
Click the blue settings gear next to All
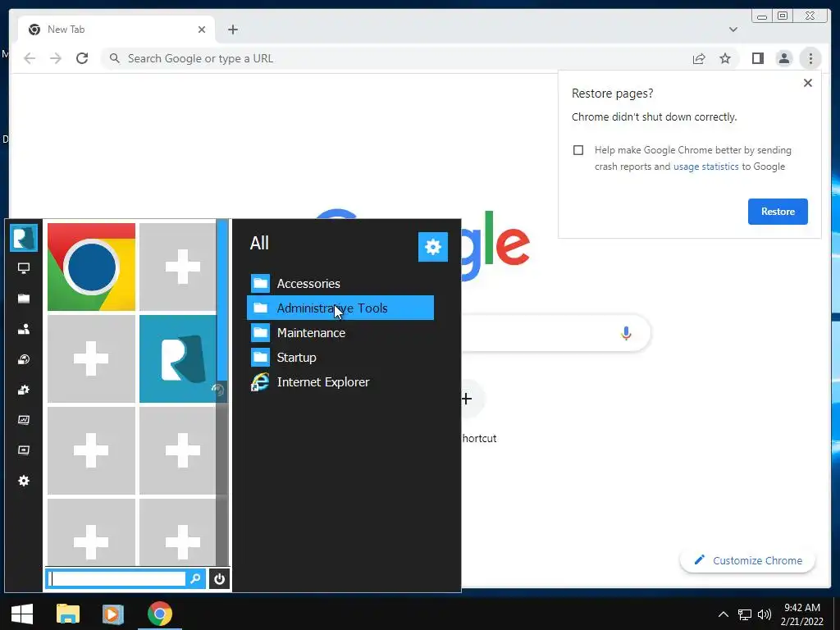(433, 247)
